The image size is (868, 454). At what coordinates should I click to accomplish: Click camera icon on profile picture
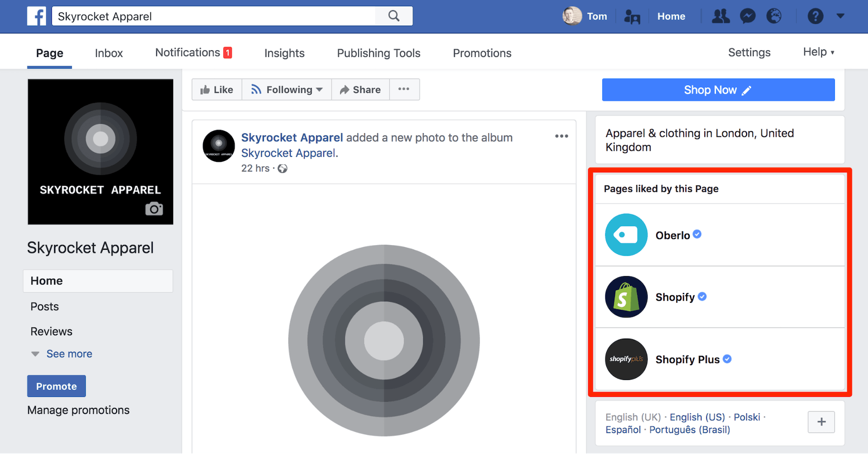154,208
